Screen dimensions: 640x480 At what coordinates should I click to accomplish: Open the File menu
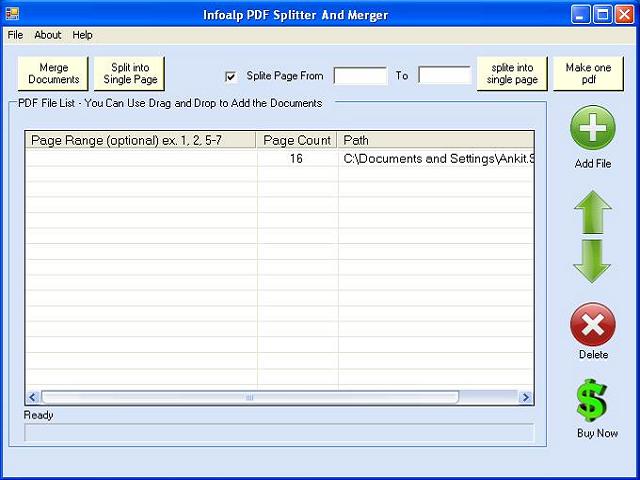pos(15,35)
